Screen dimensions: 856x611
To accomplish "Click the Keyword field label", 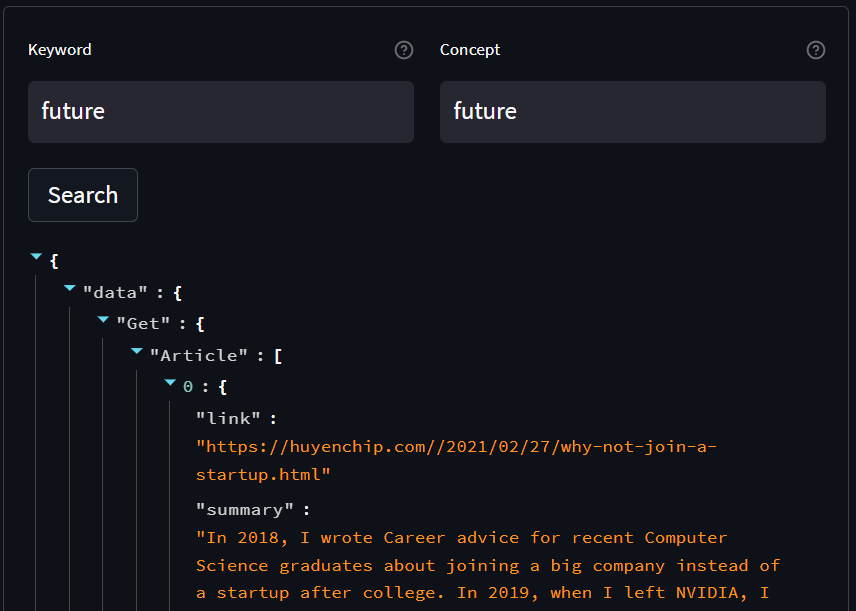I will [x=60, y=50].
